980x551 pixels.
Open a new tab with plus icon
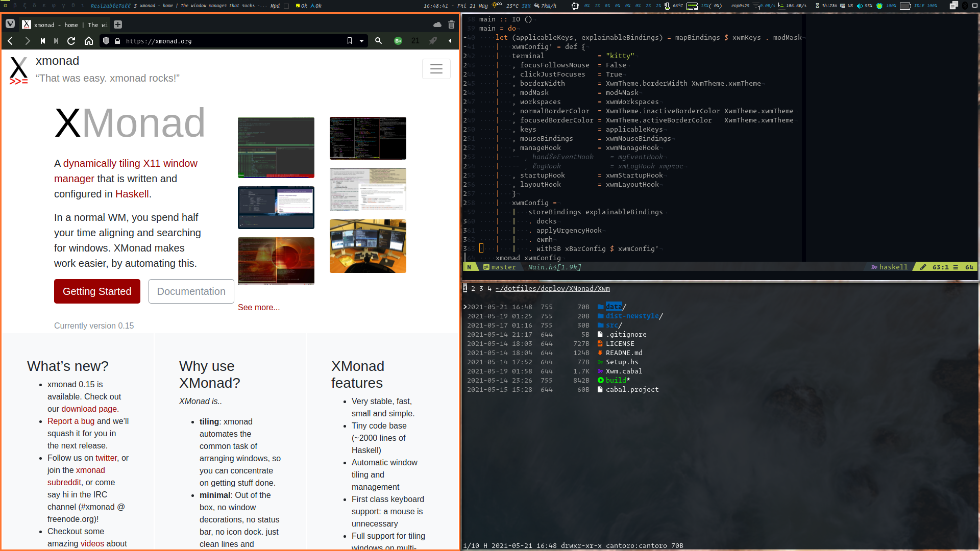(x=118, y=24)
